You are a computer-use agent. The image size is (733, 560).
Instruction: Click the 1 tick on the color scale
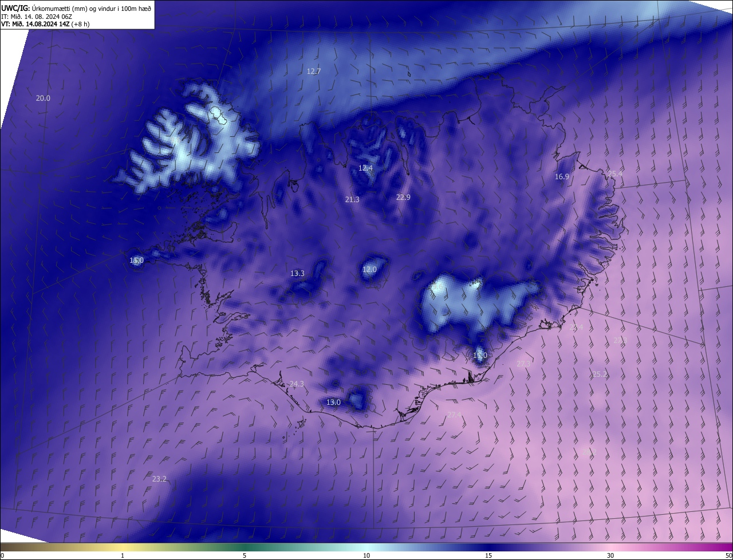123,555
